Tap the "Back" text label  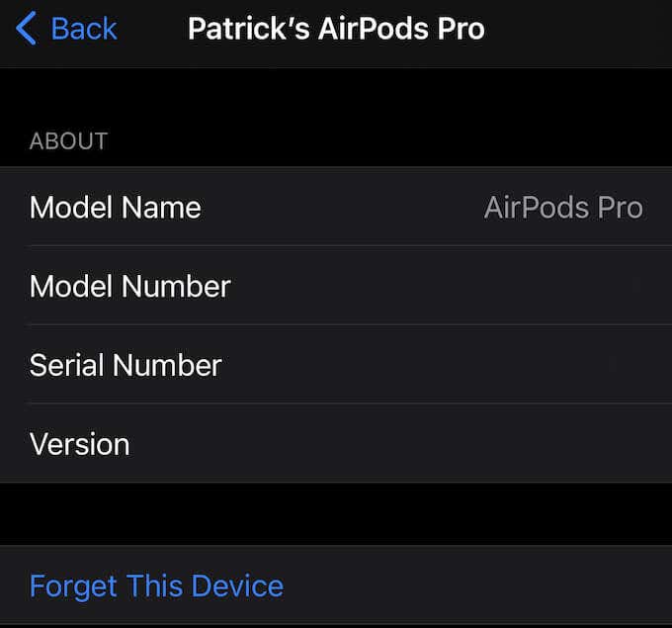tap(84, 29)
